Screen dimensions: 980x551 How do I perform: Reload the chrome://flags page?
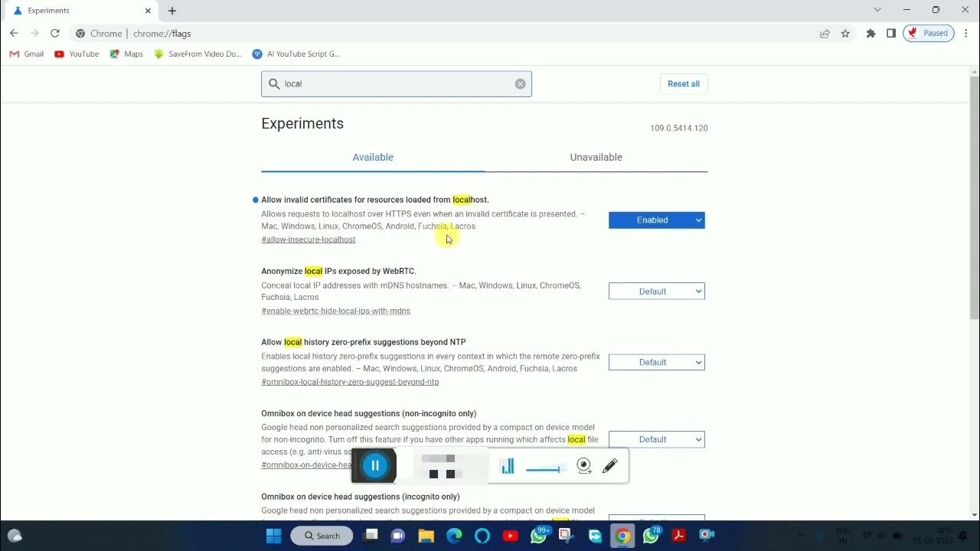(55, 34)
